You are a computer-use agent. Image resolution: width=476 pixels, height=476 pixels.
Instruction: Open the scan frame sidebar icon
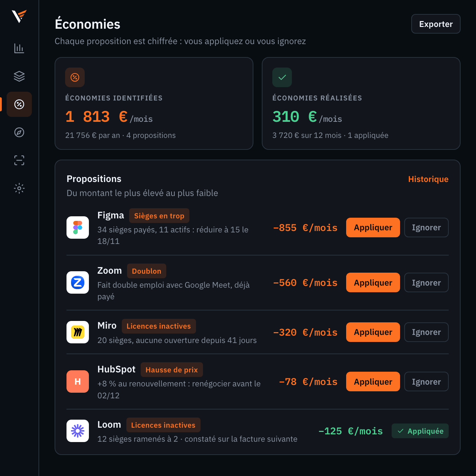[19, 160]
